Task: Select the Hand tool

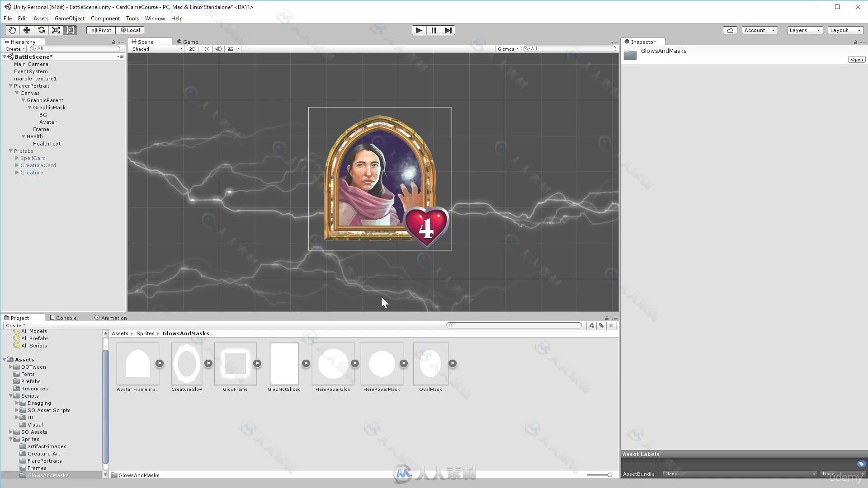Action: pyautogui.click(x=12, y=30)
